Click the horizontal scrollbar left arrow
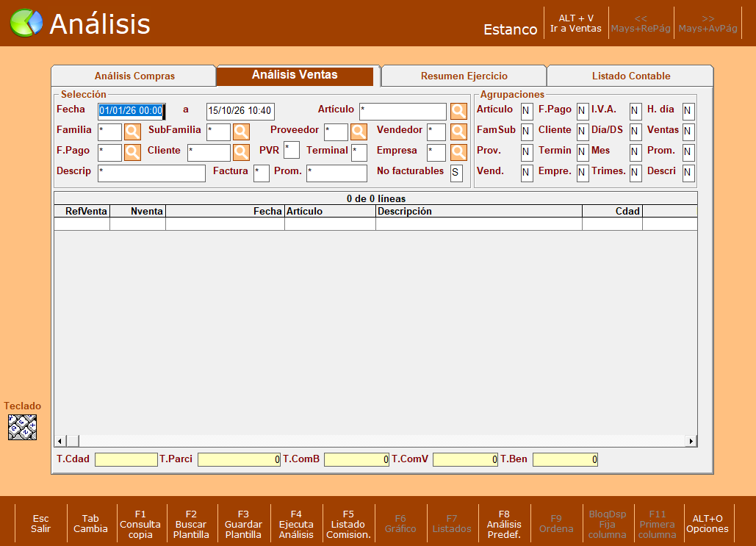This screenshot has height=546, width=756. coord(60,441)
